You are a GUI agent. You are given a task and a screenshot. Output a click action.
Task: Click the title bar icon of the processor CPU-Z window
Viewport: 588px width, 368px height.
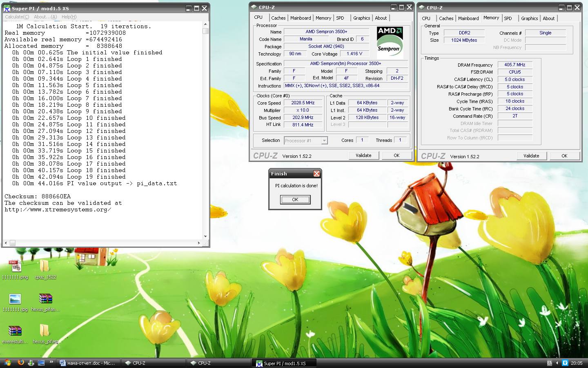pyautogui.click(x=254, y=7)
